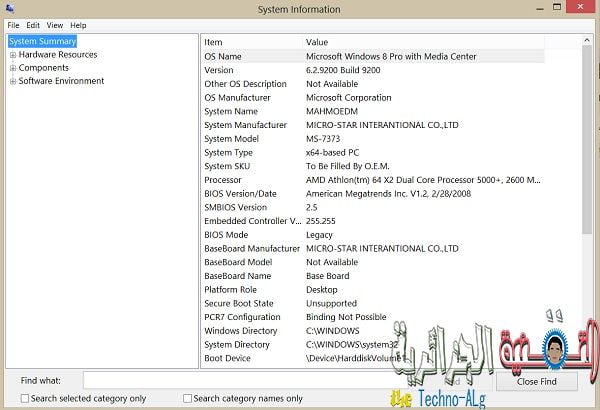The image size is (600, 410).
Task: Select the System SKU row
Action: pos(373,166)
